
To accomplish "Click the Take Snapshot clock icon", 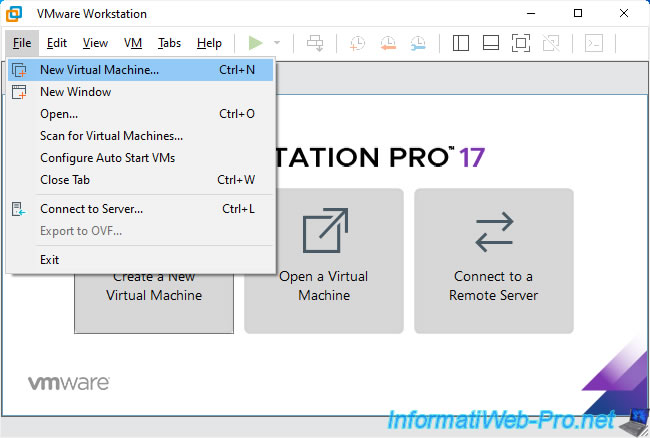I will pos(357,43).
